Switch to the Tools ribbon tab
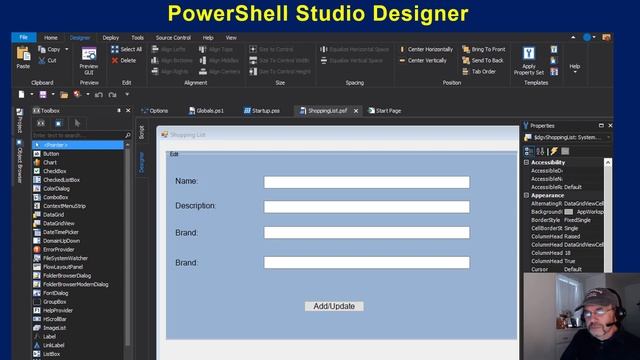Image resolution: width=640 pixels, height=360 pixels. tap(138, 38)
